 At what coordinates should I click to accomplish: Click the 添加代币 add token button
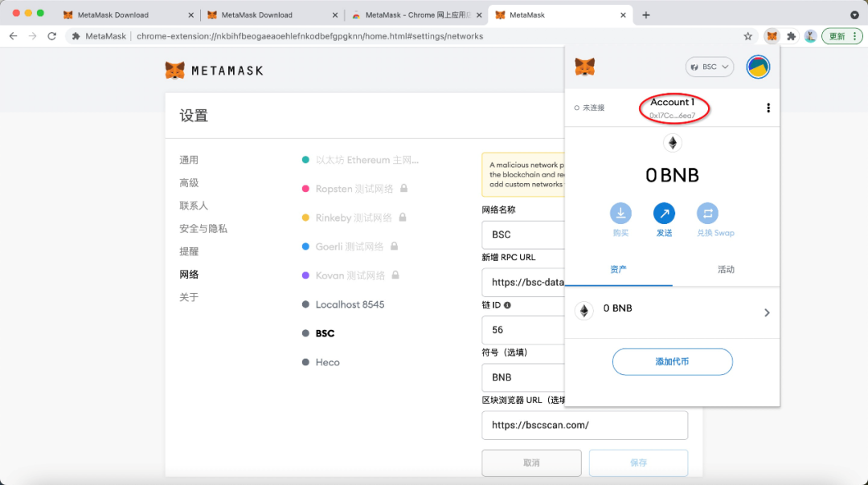pyautogui.click(x=672, y=361)
